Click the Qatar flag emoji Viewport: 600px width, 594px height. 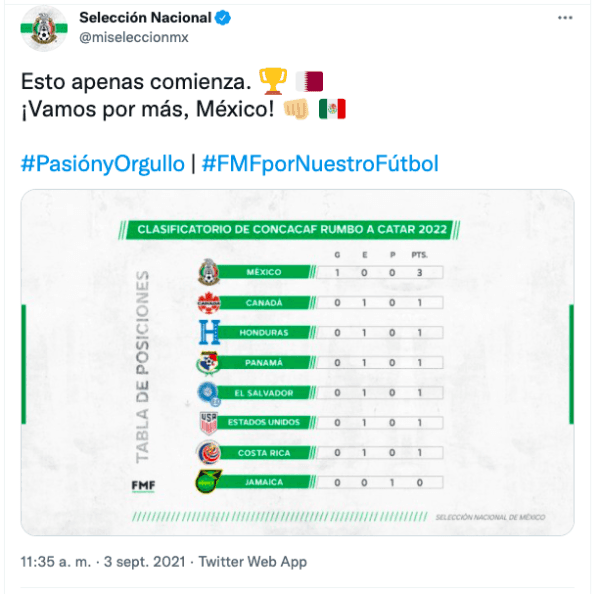(x=309, y=82)
